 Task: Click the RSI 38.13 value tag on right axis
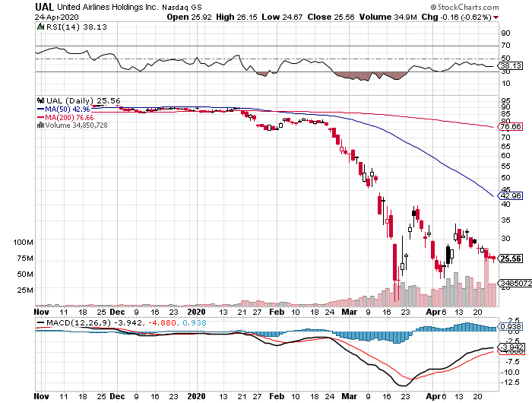coord(511,65)
